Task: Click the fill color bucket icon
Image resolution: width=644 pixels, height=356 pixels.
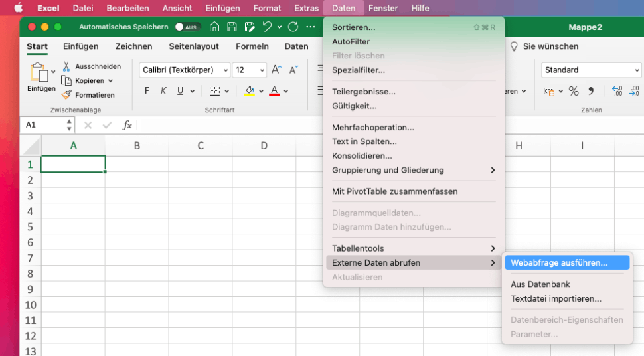Action: [250, 91]
